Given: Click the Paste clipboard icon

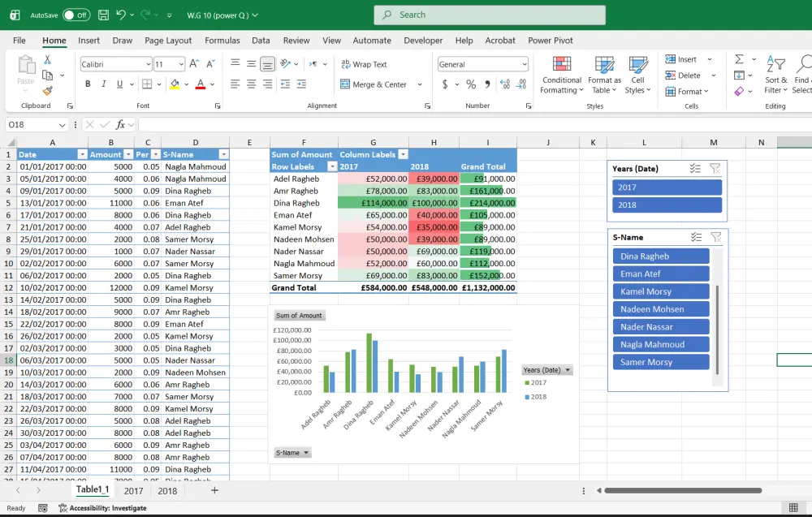Looking at the screenshot, I should coord(26,66).
